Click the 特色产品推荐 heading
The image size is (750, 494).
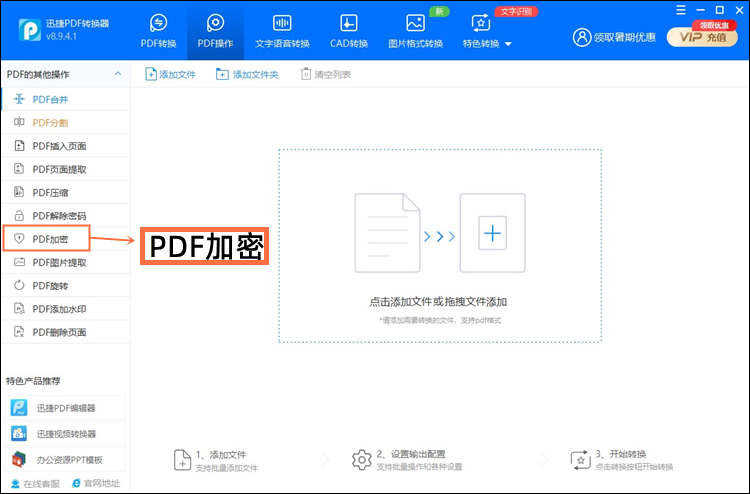(33, 381)
